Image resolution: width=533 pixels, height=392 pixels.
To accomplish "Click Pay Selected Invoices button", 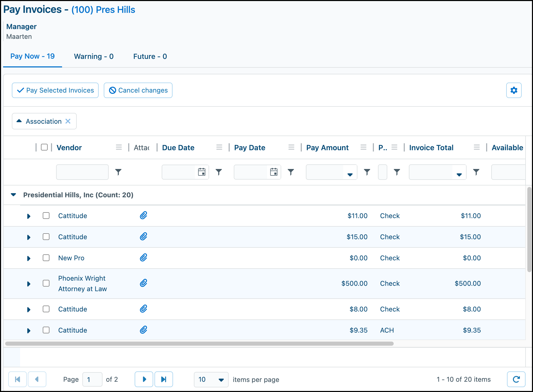I will 55,90.
